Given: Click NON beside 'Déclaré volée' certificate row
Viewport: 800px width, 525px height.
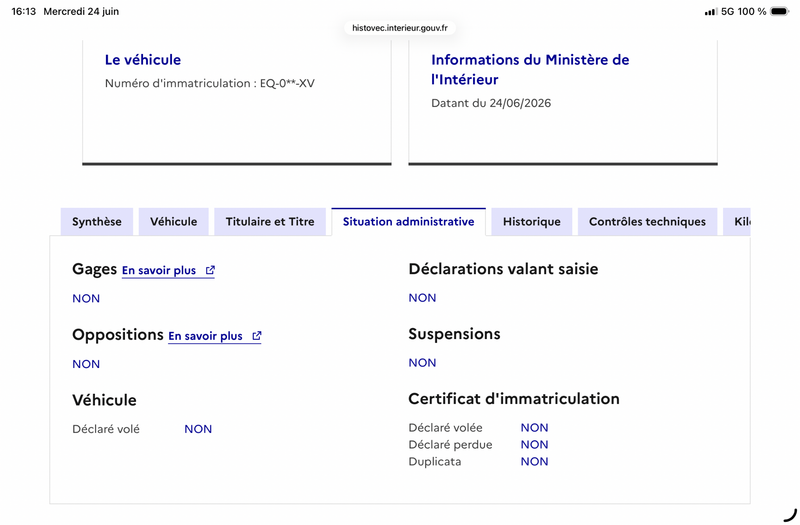Looking at the screenshot, I should [534, 428].
